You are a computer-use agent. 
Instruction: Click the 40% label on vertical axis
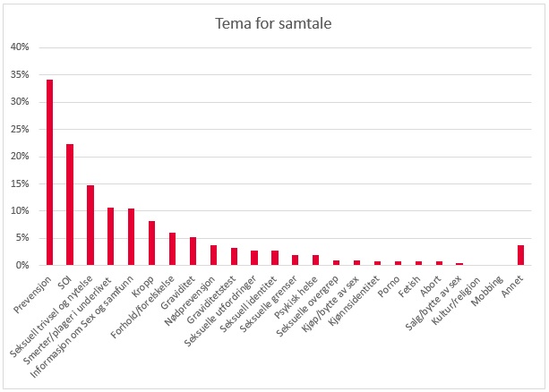click(x=20, y=47)
